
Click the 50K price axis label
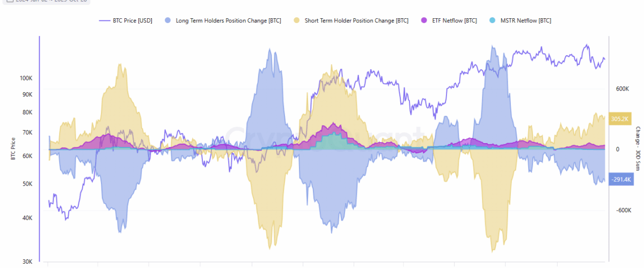tap(26, 184)
